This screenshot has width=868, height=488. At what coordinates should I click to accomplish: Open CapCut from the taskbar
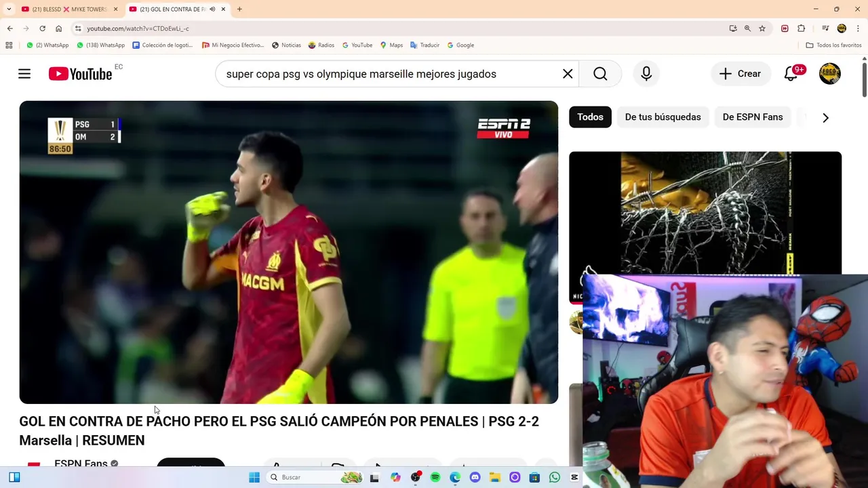coord(574,477)
